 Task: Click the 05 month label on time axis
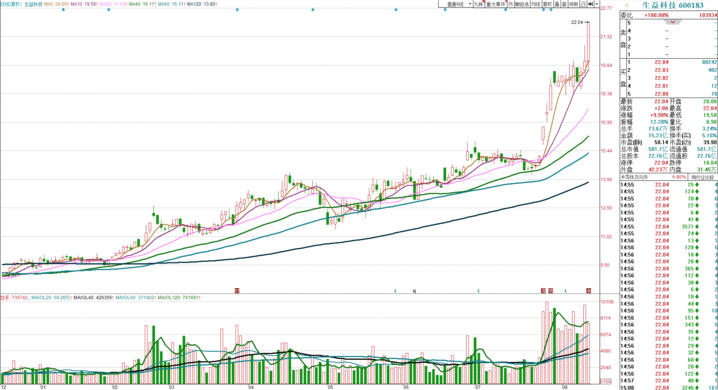(x=331, y=387)
